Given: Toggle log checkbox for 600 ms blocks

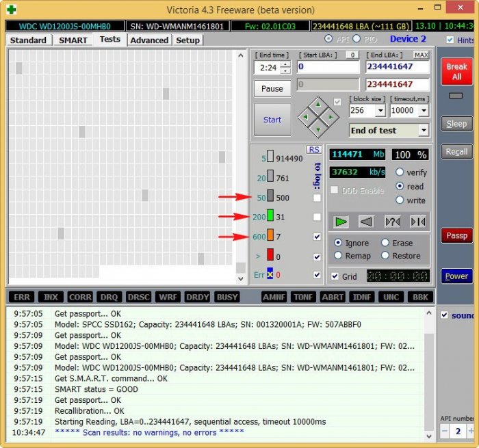Looking at the screenshot, I should (x=317, y=237).
